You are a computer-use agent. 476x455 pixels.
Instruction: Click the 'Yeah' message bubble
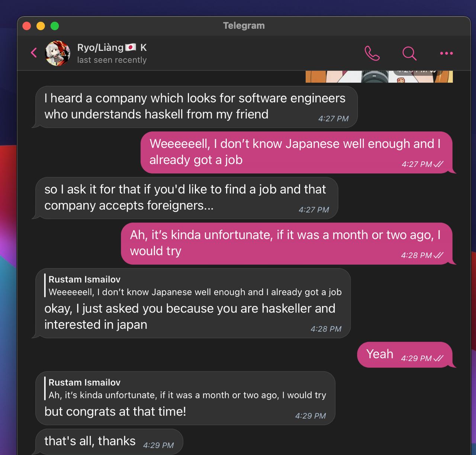tap(379, 354)
